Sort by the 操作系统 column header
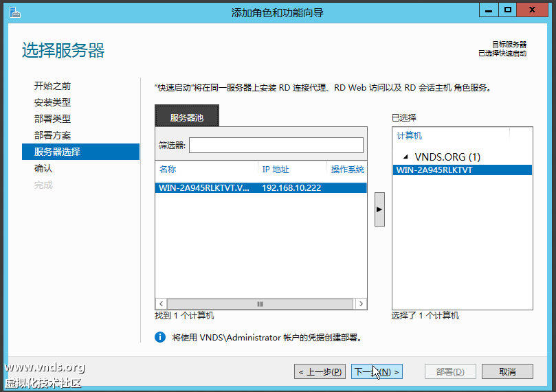 click(x=348, y=170)
